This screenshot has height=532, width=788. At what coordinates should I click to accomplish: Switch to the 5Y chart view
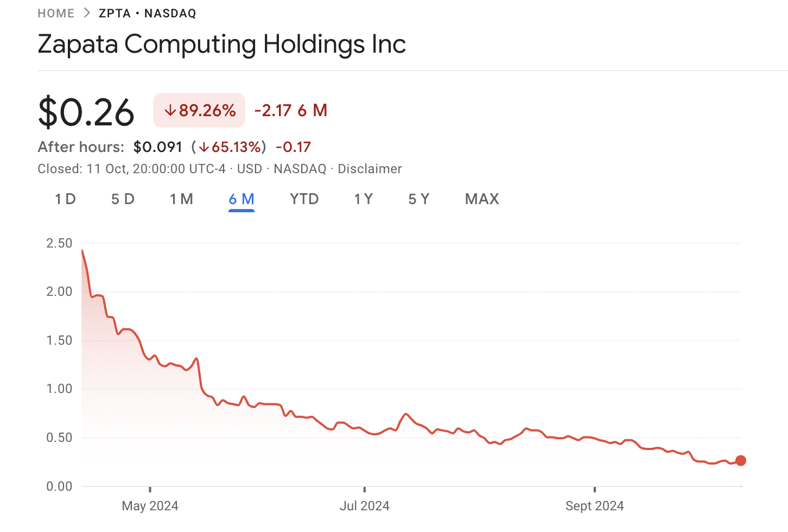point(418,199)
